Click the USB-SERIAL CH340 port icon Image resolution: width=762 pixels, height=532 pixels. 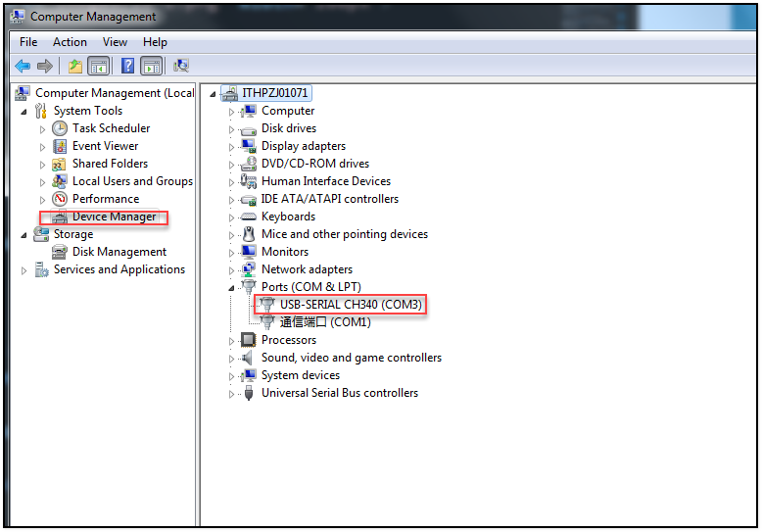coord(267,305)
